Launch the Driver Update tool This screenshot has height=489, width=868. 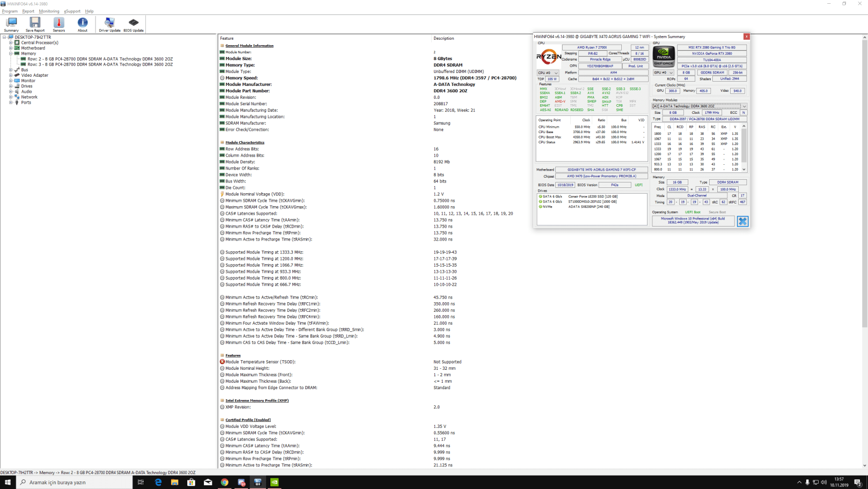click(109, 24)
